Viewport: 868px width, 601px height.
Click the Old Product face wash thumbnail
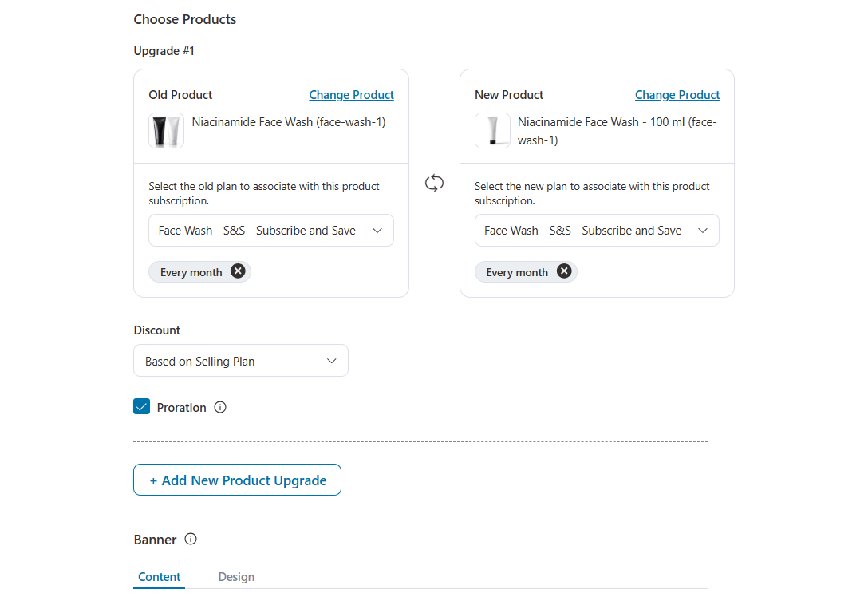click(165, 130)
